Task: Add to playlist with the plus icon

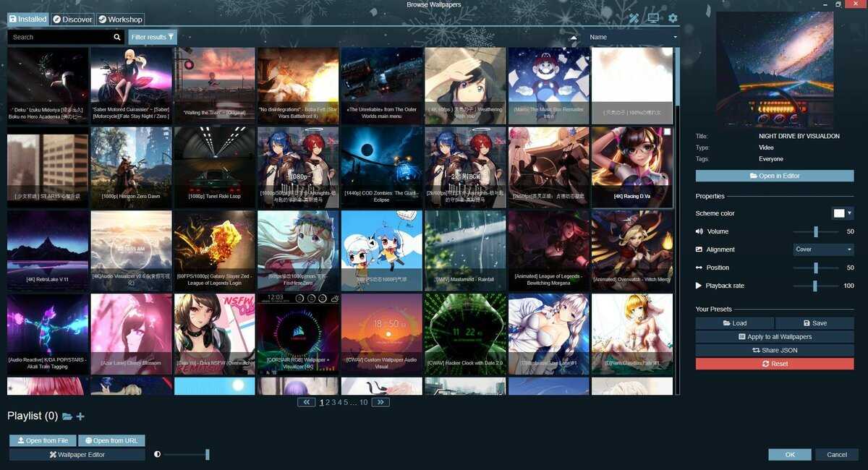Action: pos(80,416)
